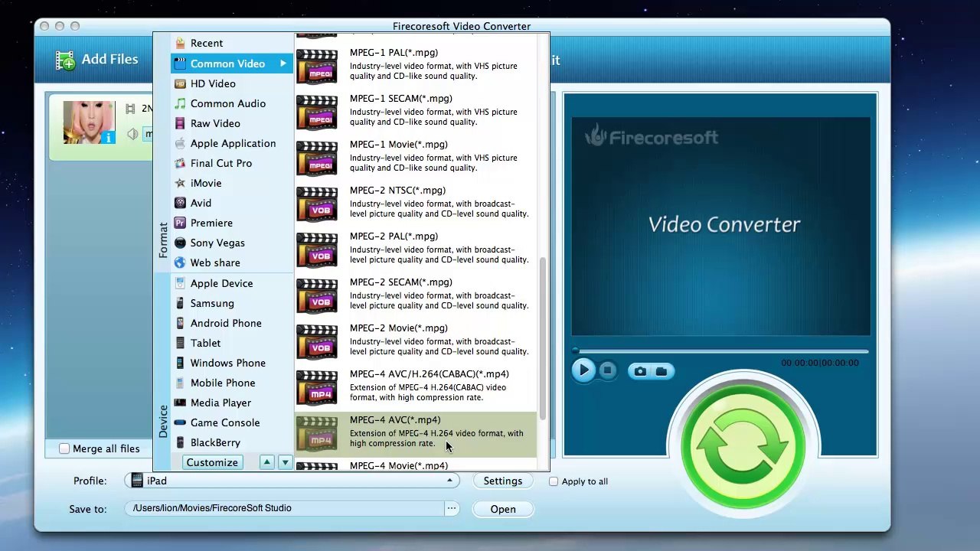Image resolution: width=980 pixels, height=551 pixels.
Task: Click the Apple Device icon
Action: point(180,283)
